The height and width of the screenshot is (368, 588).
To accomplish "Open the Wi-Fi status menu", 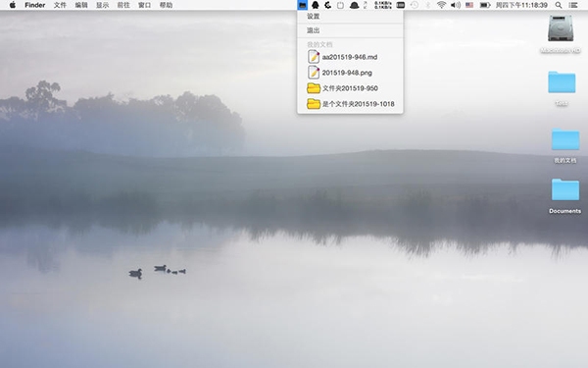I will (x=441, y=5).
